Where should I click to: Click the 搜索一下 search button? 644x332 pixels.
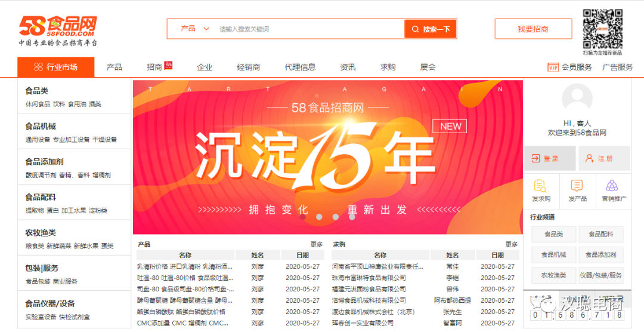click(431, 29)
